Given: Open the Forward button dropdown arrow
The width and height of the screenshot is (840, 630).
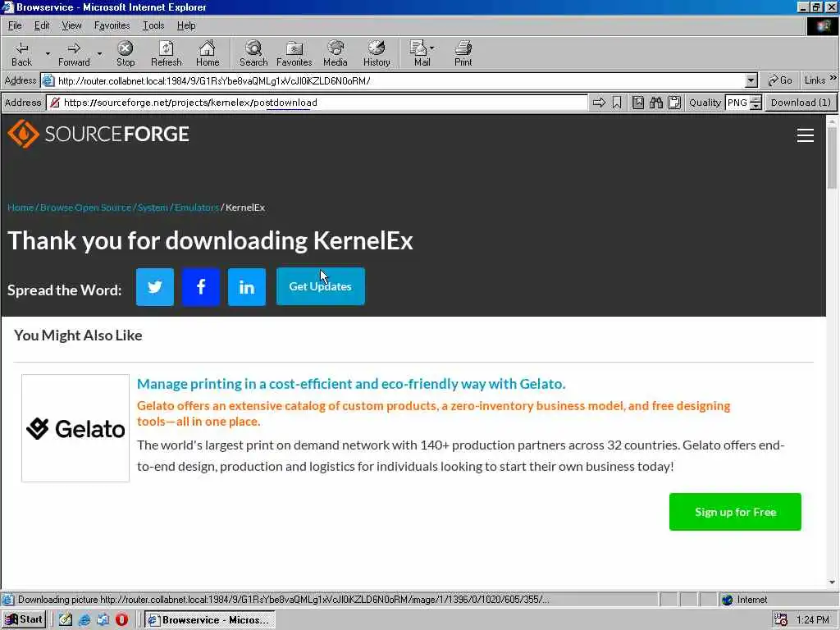Looking at the screenshot, I should pos(99,53).
